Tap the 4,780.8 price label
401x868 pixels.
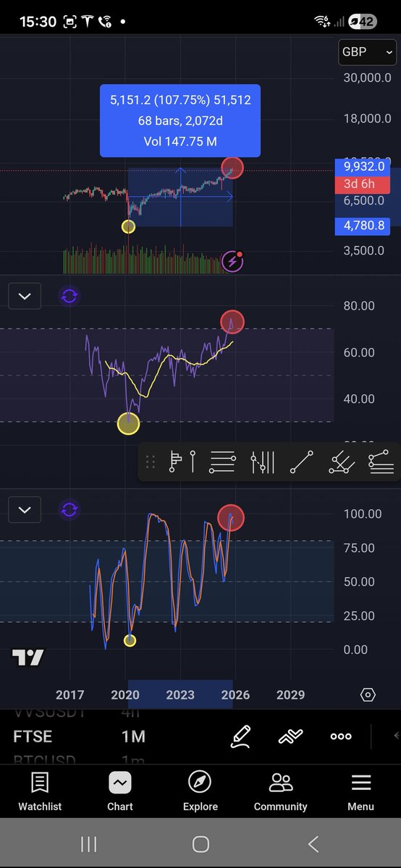pyautogui.click(x=363, y=226)
